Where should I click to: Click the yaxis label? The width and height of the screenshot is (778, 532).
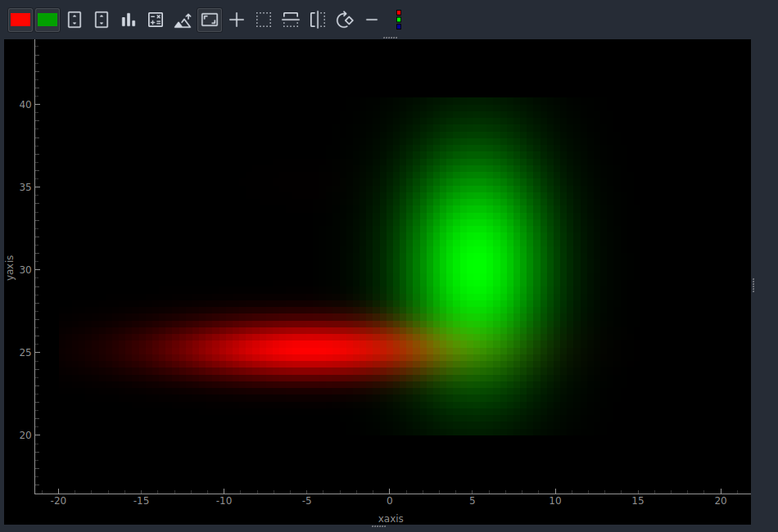10,268
